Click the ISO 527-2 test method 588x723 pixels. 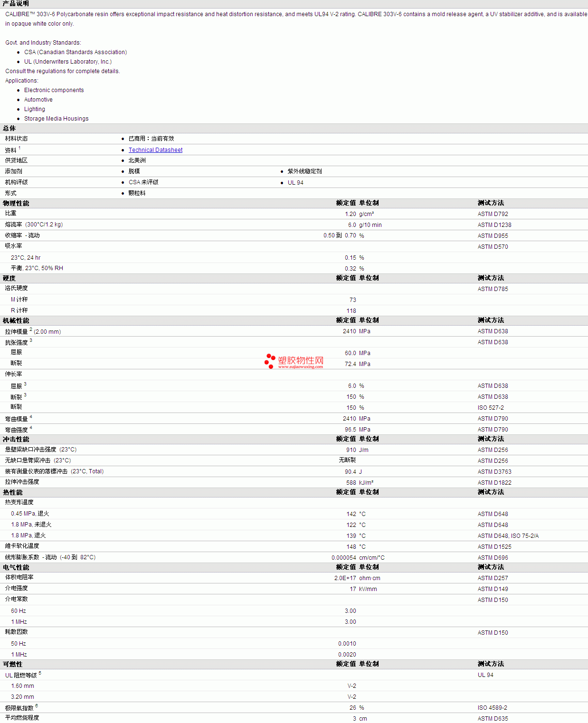coord(491,408)
